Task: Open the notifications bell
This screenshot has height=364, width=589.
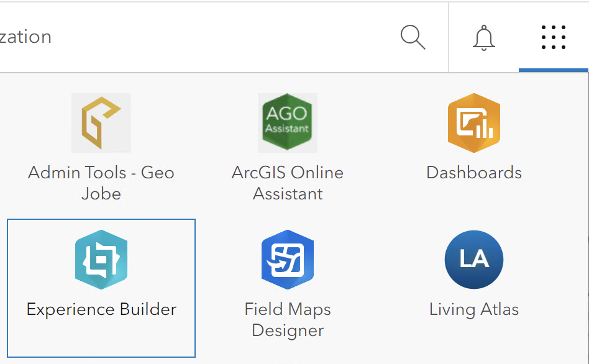Action: pos(483,37)
